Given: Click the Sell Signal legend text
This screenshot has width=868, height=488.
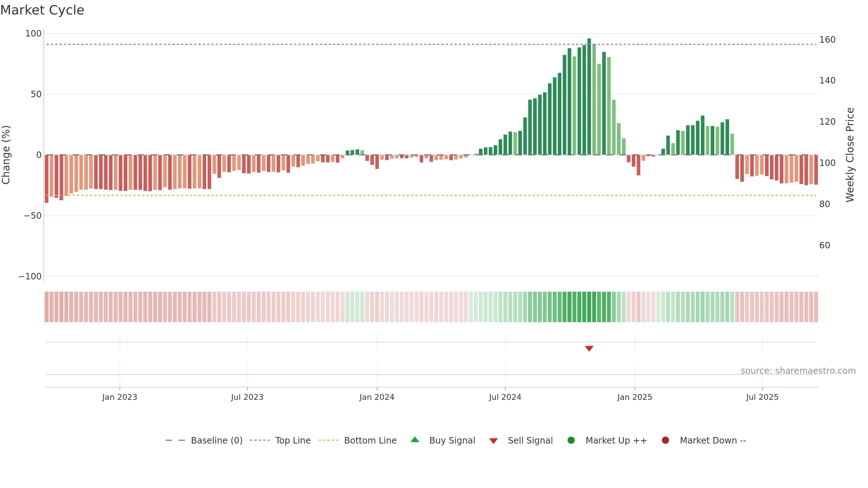Looking at the screenshot, I should (x=530, y=440).
